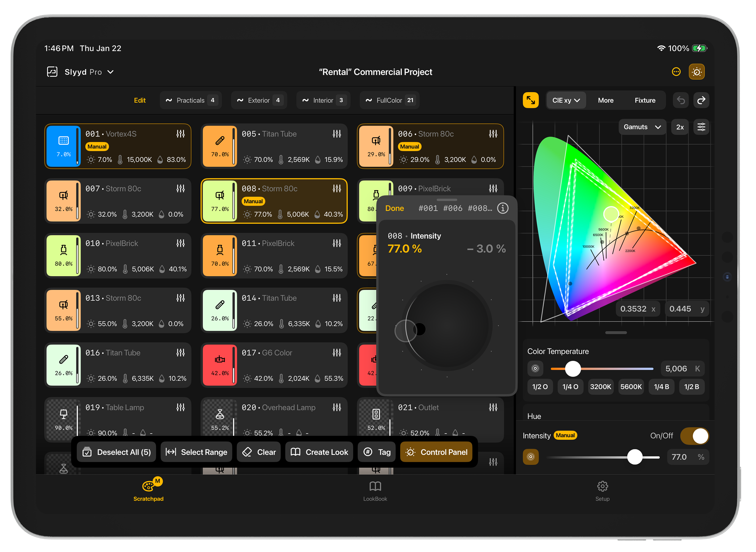Click the Color Temperature slider handle

tap(573, 369)
